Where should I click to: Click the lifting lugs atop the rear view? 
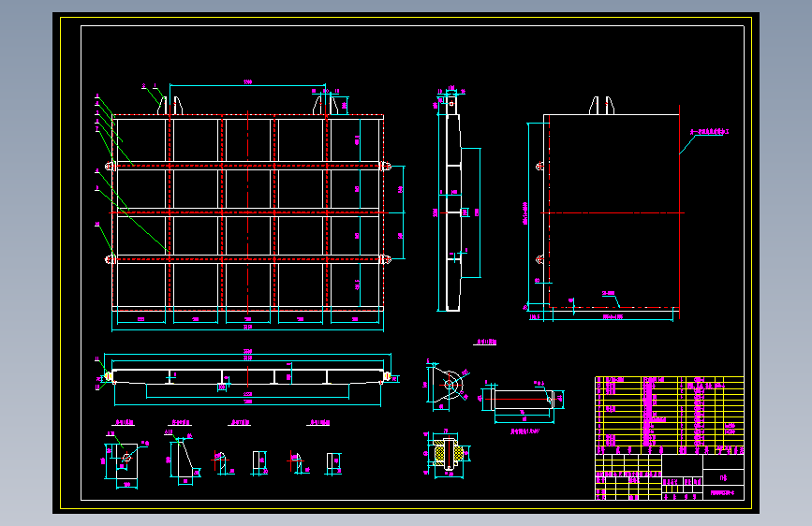(602, 105)
